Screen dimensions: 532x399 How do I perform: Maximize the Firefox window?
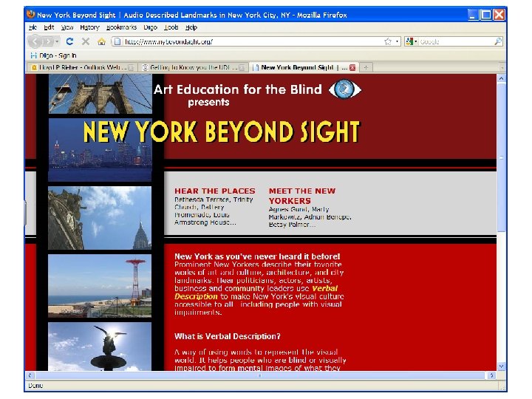(x=486, y=15)
